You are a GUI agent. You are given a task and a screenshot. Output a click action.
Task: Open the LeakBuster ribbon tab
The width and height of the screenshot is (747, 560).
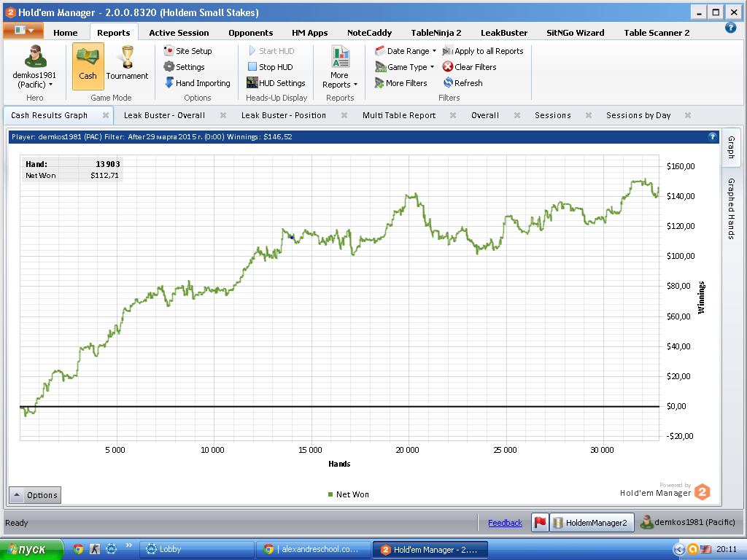pyautogui.click(x=504, y=33)
